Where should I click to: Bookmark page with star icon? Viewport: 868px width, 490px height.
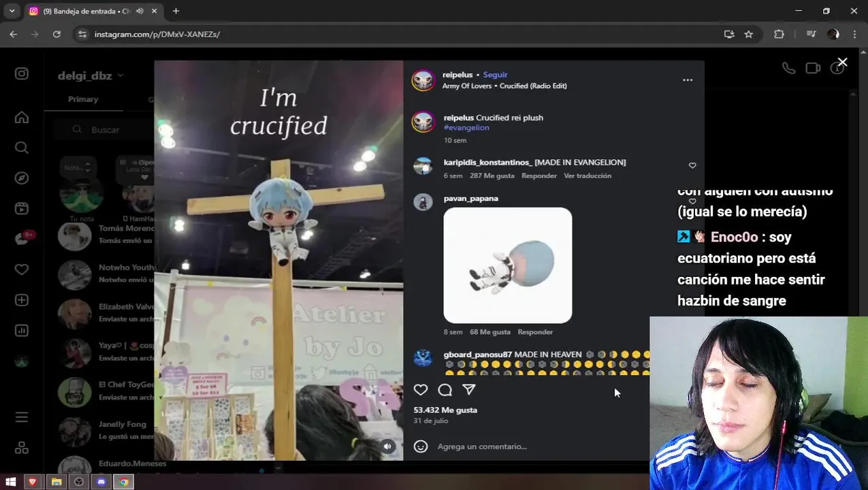click(x=749, y=34)
